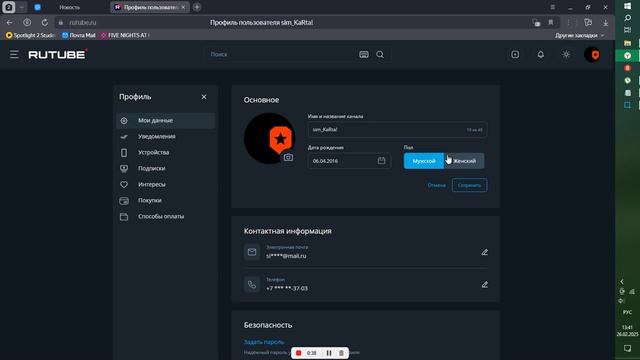Click the Отмена link

[x=436, y=185]
